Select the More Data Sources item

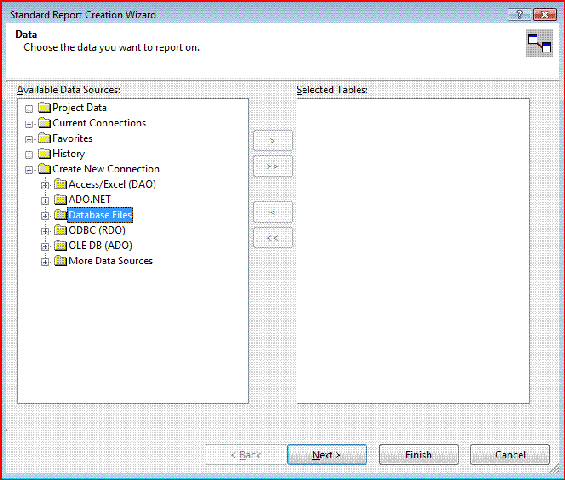110,261
